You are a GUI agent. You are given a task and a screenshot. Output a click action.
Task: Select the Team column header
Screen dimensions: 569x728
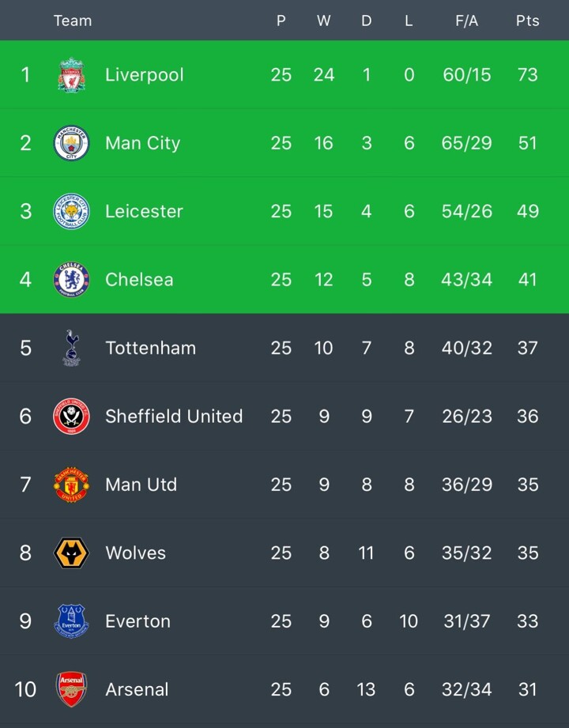pos(73,21)
